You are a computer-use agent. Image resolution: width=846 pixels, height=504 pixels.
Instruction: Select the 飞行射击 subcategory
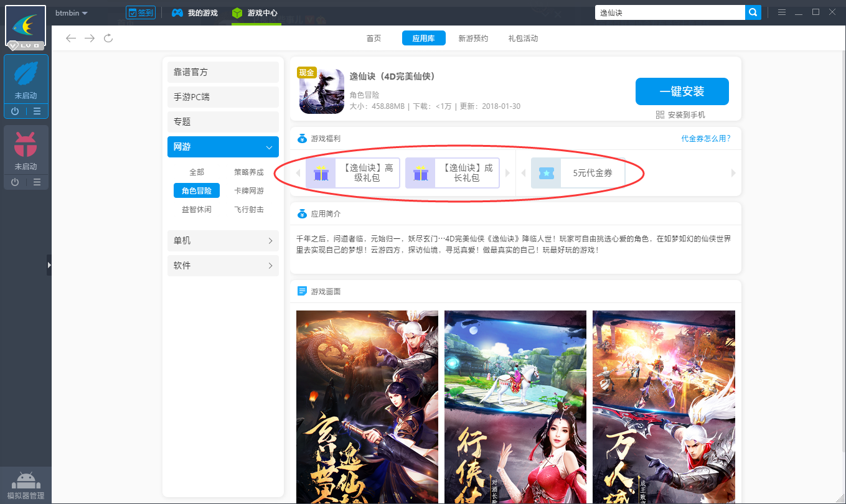click(x=249, y=210)
